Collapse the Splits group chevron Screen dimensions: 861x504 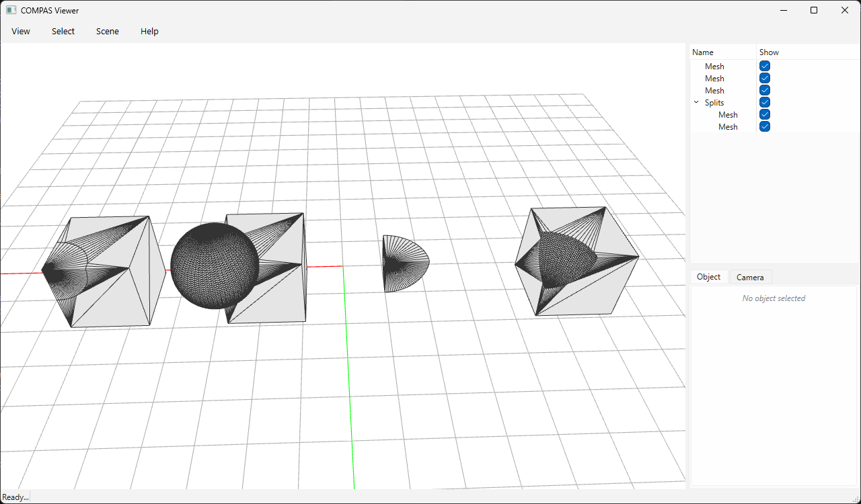click(696, 103)
